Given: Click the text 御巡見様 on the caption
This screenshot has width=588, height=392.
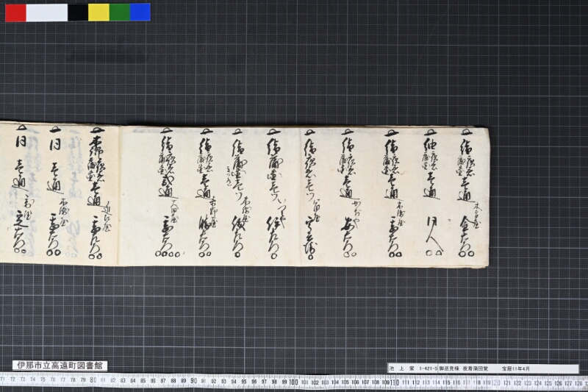Looking at the screenshot, I should 449,368.
